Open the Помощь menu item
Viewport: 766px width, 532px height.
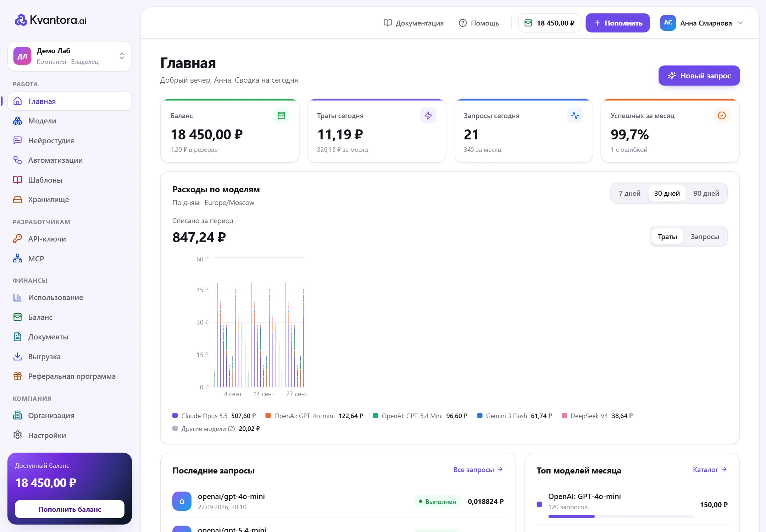point(479,23)
